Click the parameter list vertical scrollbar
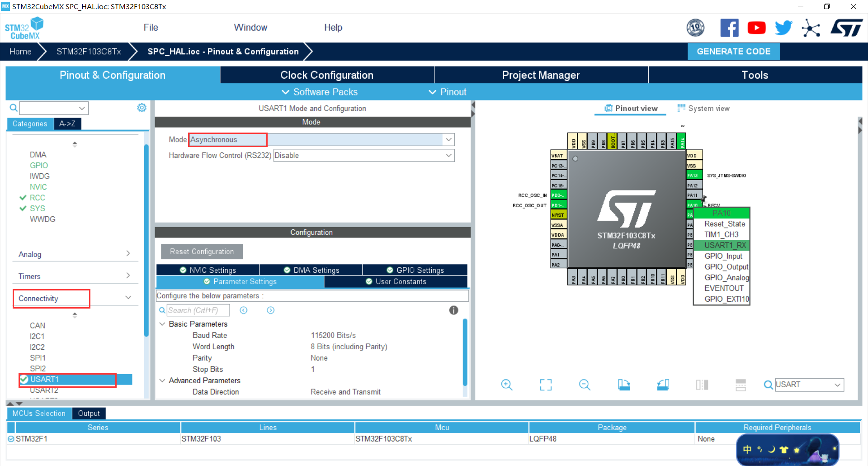The image size is (868, 466). [465, 352]
